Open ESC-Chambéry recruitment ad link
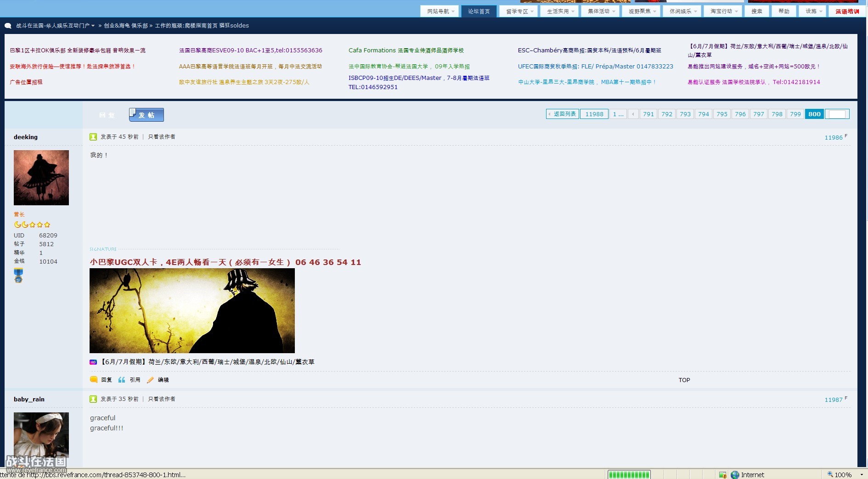 (x=590, y=51)
